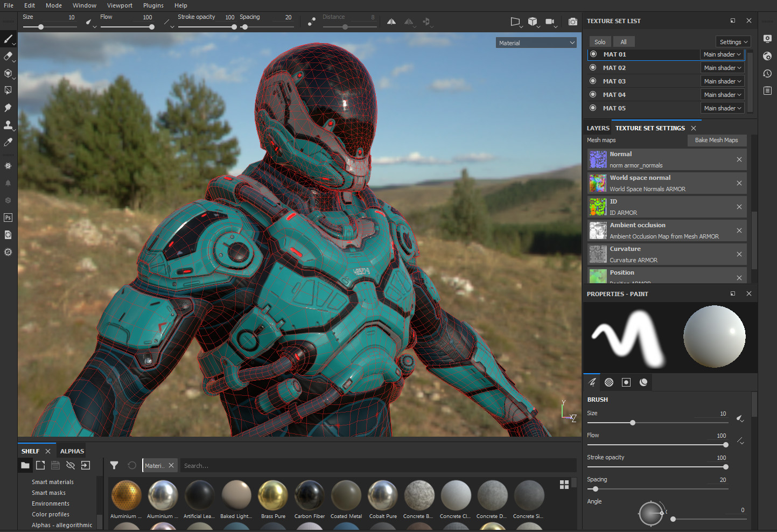This screenshot has height=532, width=777.
Task: Open the Texture Set List Settings dropdown
Action: (x=733, y=41)
